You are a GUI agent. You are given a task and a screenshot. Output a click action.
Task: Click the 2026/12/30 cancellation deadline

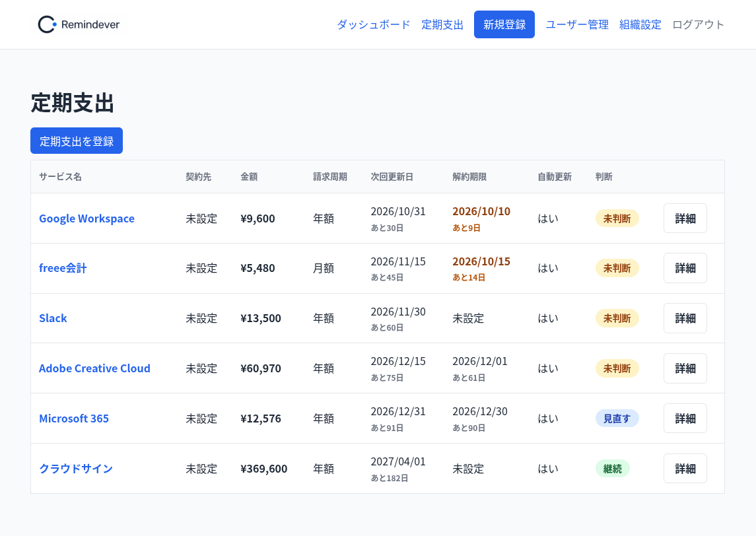coord(480,411)
